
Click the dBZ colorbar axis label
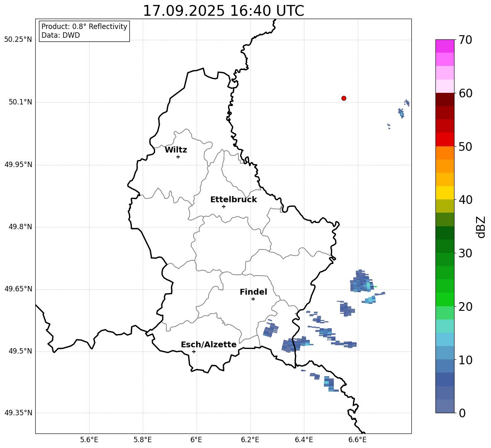(481, 227)
